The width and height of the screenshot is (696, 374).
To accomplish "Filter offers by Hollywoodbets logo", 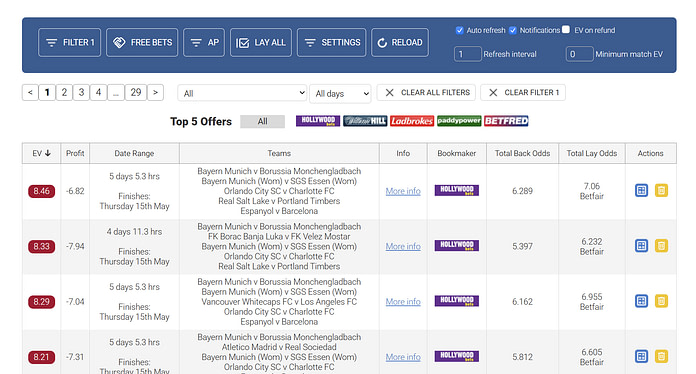I will click(x=318, y=121).
